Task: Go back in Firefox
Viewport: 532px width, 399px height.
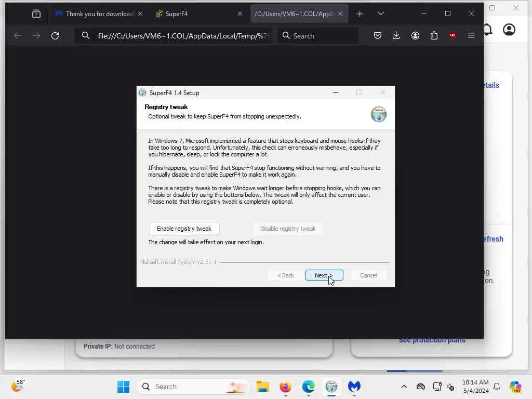Action: 18,36
